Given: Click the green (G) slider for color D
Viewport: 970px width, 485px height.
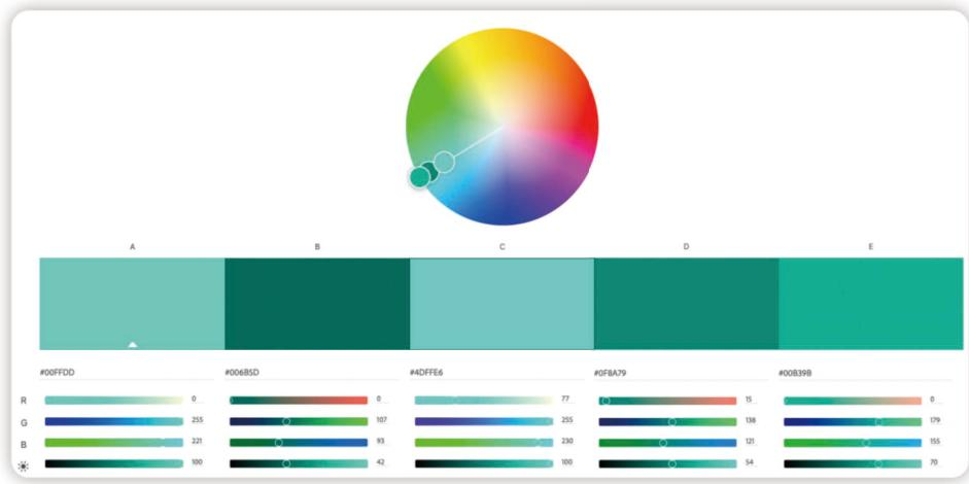Looking at the screenshot, I should click(667, 422).
